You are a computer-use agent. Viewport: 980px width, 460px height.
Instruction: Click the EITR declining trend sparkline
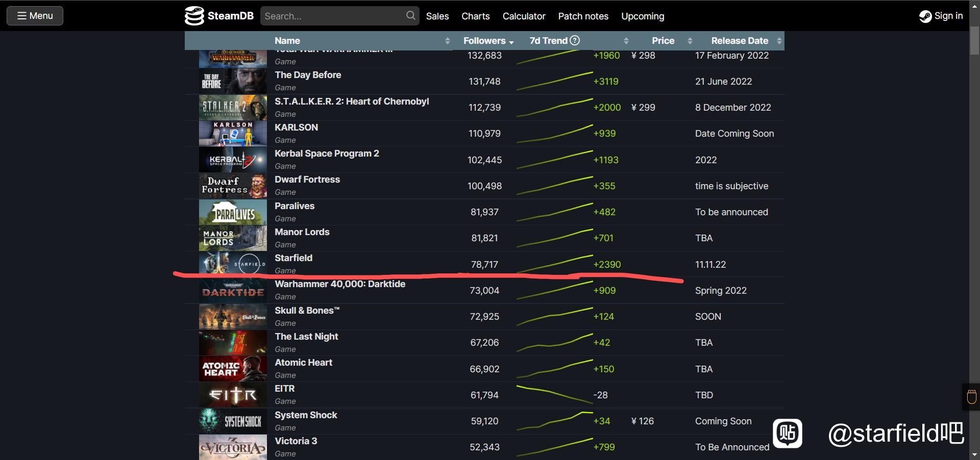click(554, 395)
